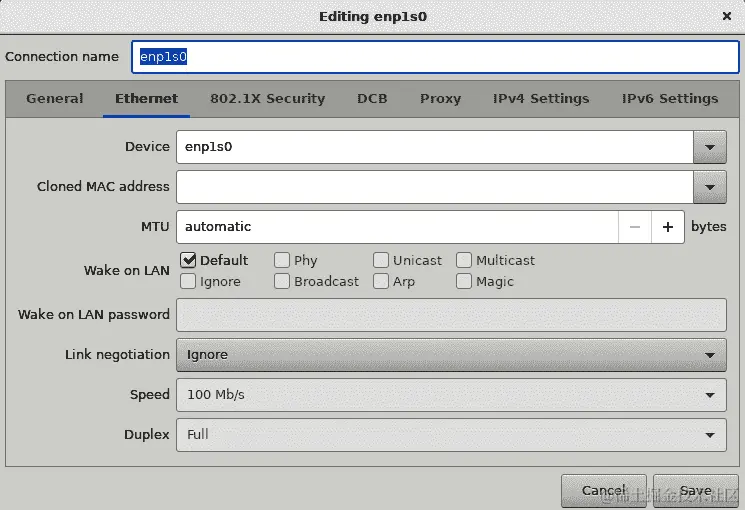Go to IPv4 Settings tab

click(x=541, y=98)
